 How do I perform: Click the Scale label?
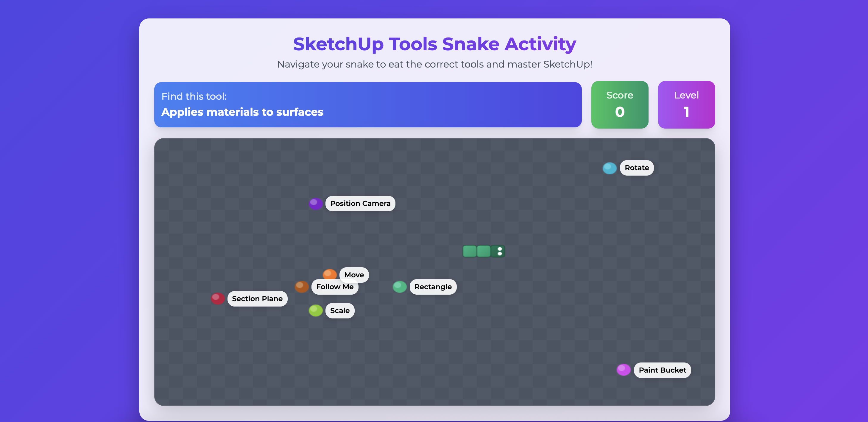click(x=340, y=310)
